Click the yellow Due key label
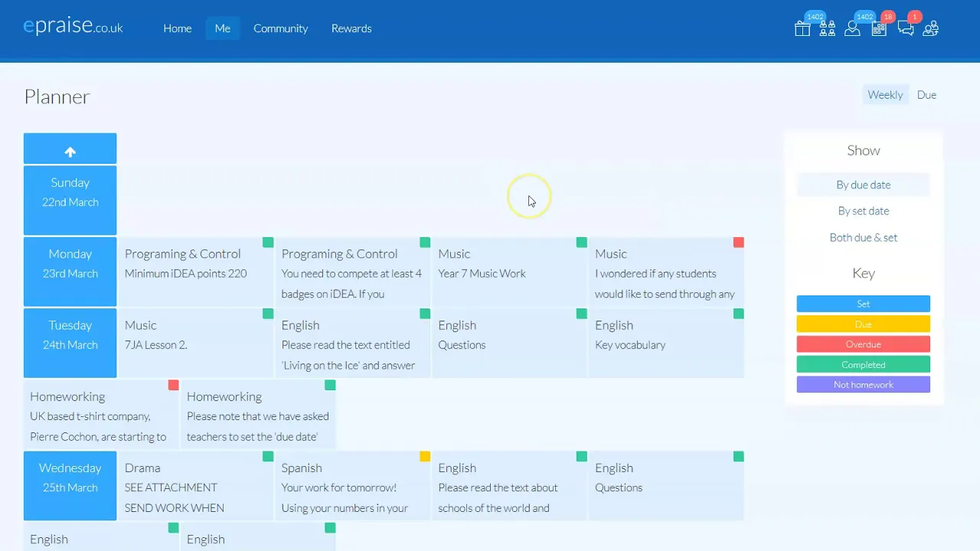The height and width of the screenshot is (551, 980). click(864, 324)
